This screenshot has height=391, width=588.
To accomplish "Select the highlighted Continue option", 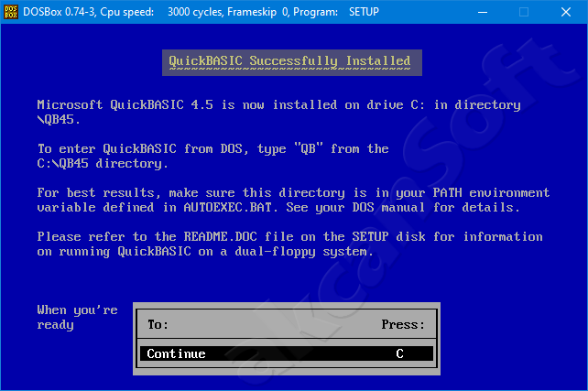I will [287, 353].
